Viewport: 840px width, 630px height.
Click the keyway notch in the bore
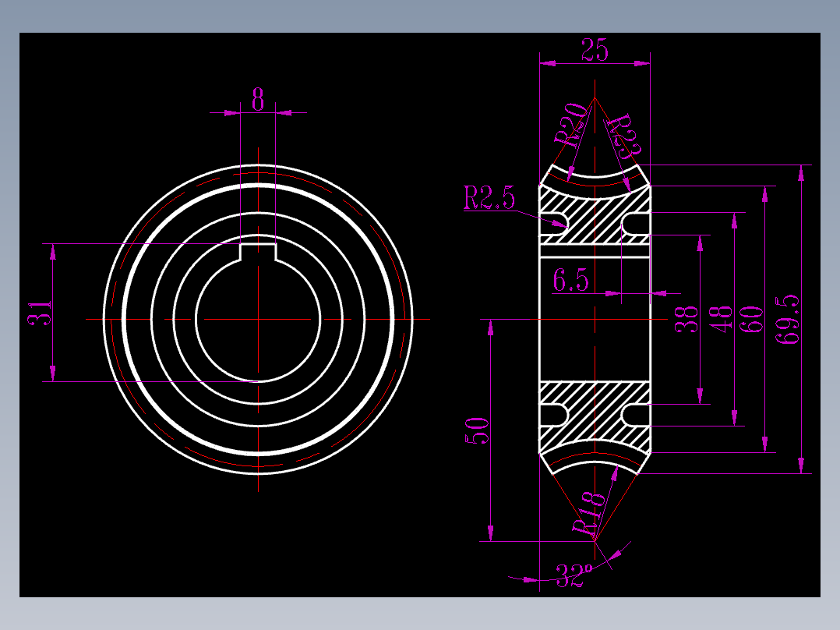click(x=258, y=251)
